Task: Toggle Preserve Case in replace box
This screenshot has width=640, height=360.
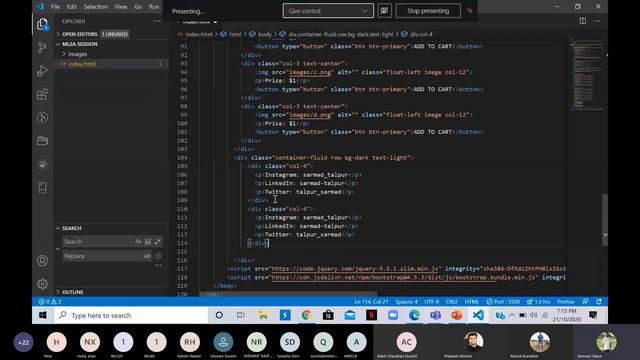Action: click(x=147, y=256)
